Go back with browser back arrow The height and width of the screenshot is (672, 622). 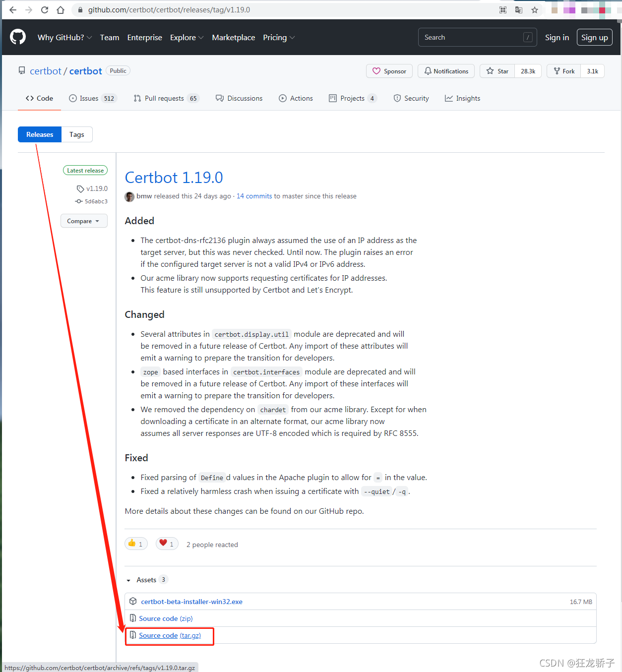pyautogui.click(x=13, y=10)
